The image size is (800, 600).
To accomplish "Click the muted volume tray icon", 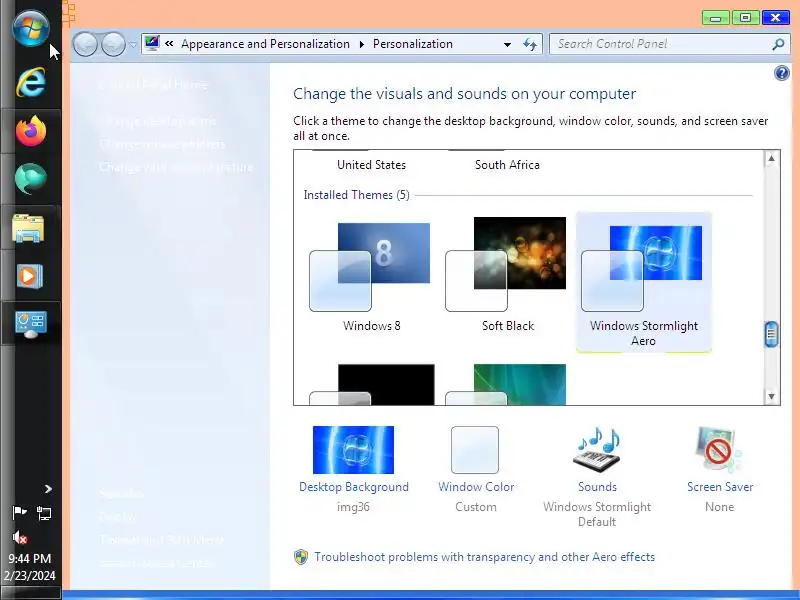I will (19, 537).
